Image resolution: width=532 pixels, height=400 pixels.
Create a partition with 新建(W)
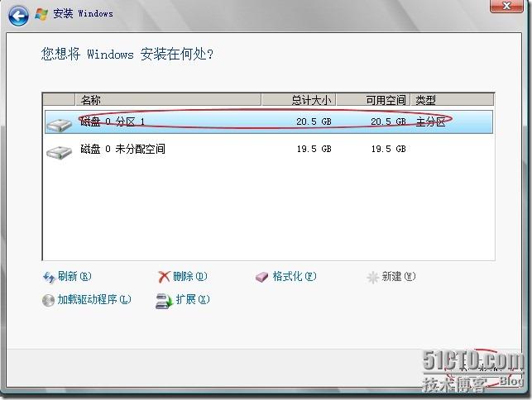399,277
